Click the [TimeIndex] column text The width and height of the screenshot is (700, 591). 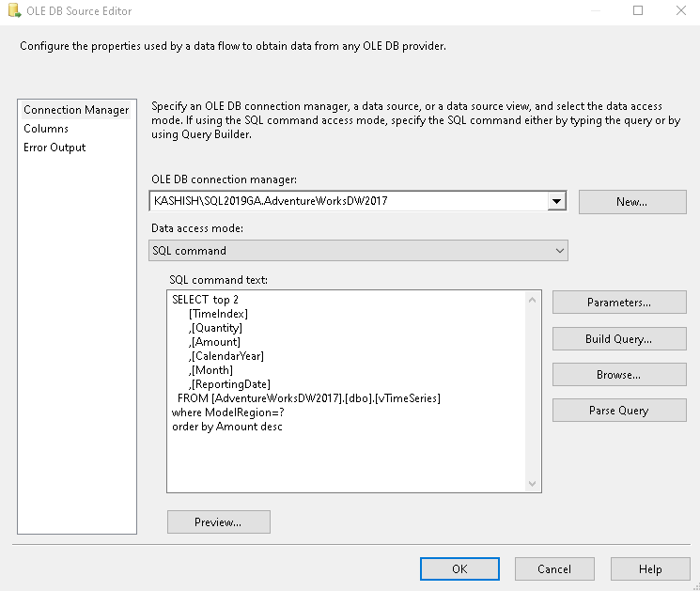coord(218,314)
